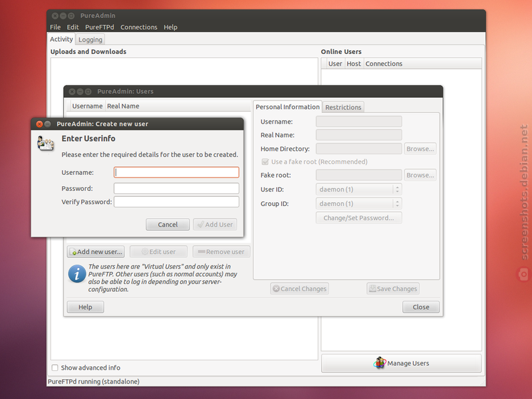Image resolution: width=532 pixels, height=399 pixels.
Task: Click the Home Directory field
Action: pyautogui.click(x=358, y=148)
